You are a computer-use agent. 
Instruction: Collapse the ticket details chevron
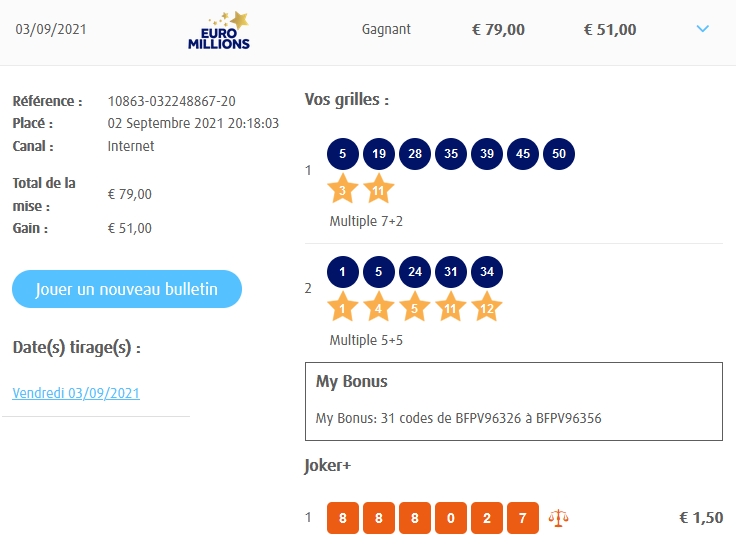(x=702, y=29)
